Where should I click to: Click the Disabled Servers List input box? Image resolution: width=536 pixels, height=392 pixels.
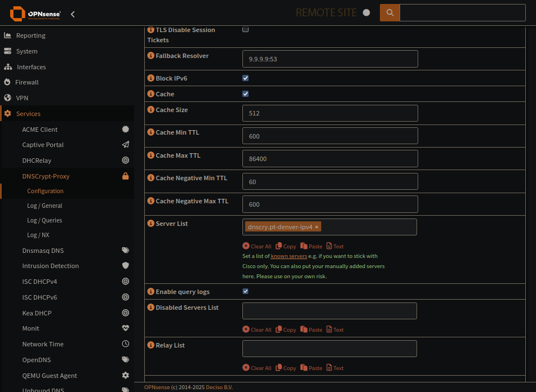point(330,311)
